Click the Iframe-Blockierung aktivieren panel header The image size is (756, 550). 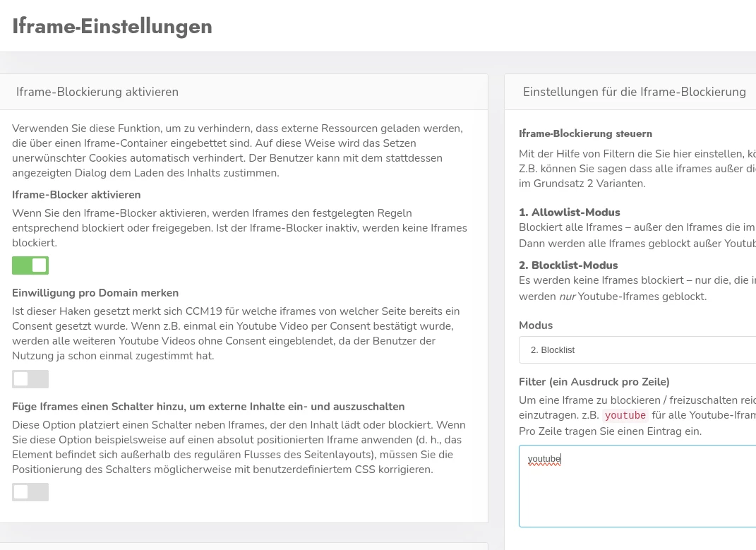click(97, 92)
